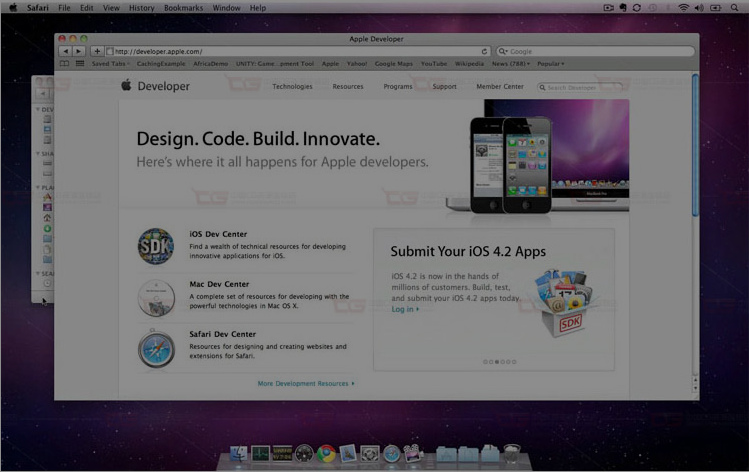Show Top Sites grid icon in bookmarks bar

80,64
